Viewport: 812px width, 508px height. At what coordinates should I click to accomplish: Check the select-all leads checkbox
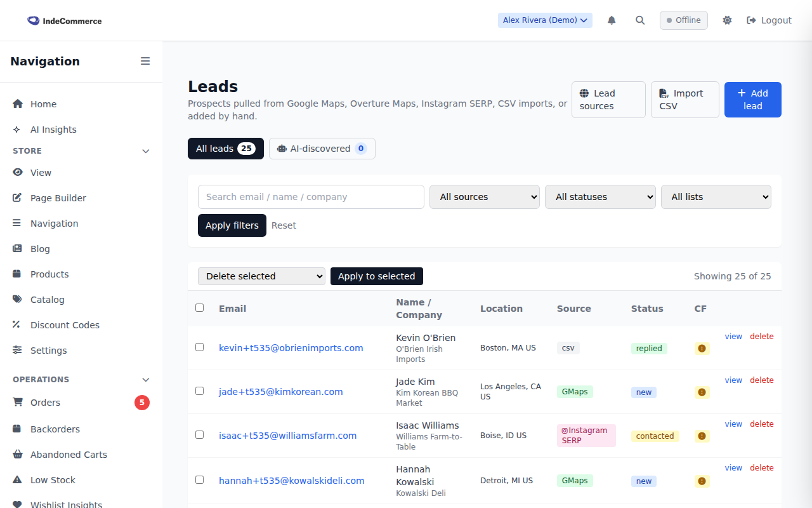(x=200, y=307)
